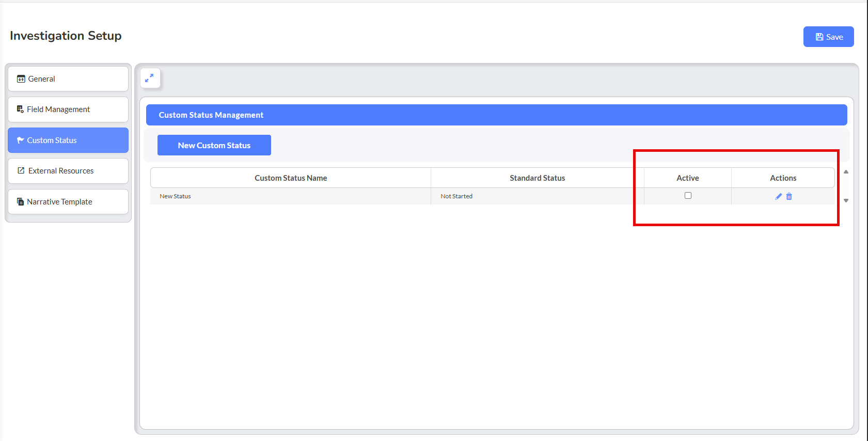This screenshot has width=868, height=441.
Task: Click the document icon beside Narrative Template
Action: click(21, 202)
